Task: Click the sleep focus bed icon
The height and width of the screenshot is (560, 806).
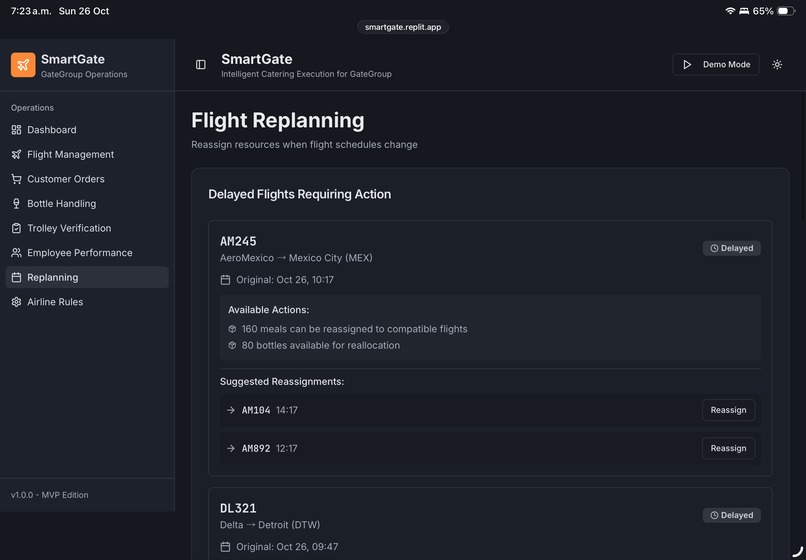Action: point(744,11)
